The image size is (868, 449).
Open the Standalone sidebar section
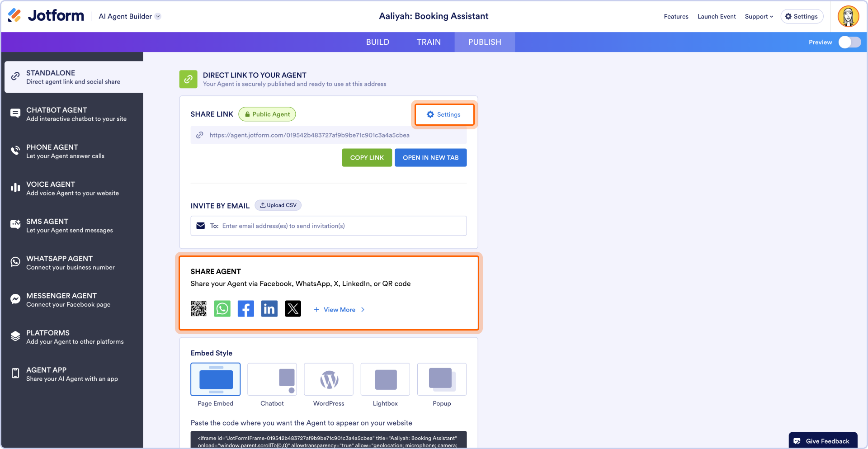click(x=74, y=77)
